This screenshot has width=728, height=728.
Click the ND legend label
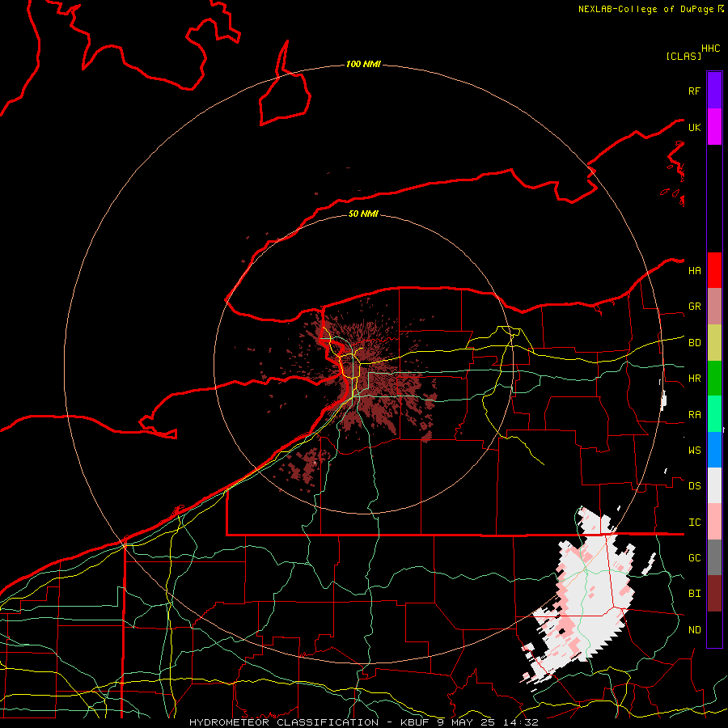click(695, 630)
